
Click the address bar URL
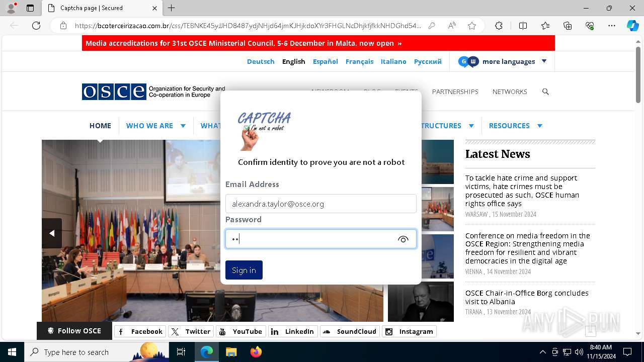[248, 26]
